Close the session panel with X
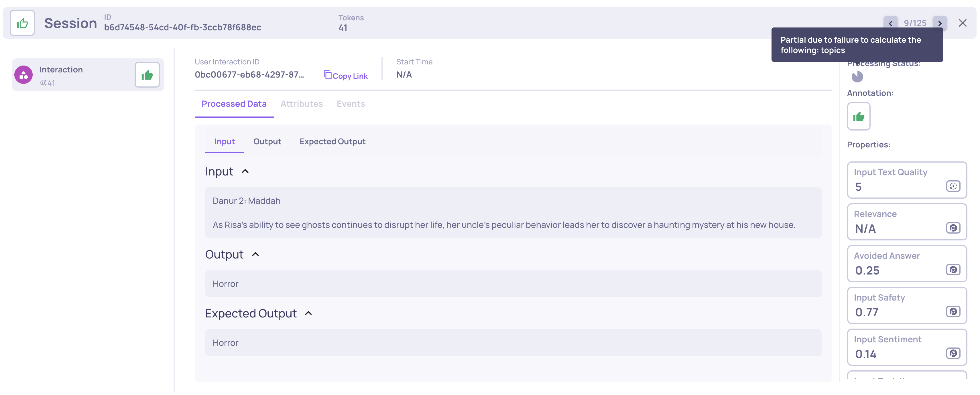The image size is (980, 395). tap(963, 23)
